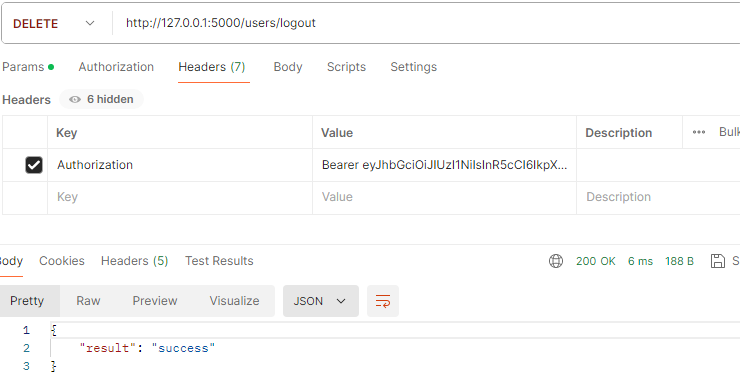Click the empty Key input field

[x=180, y=197]
